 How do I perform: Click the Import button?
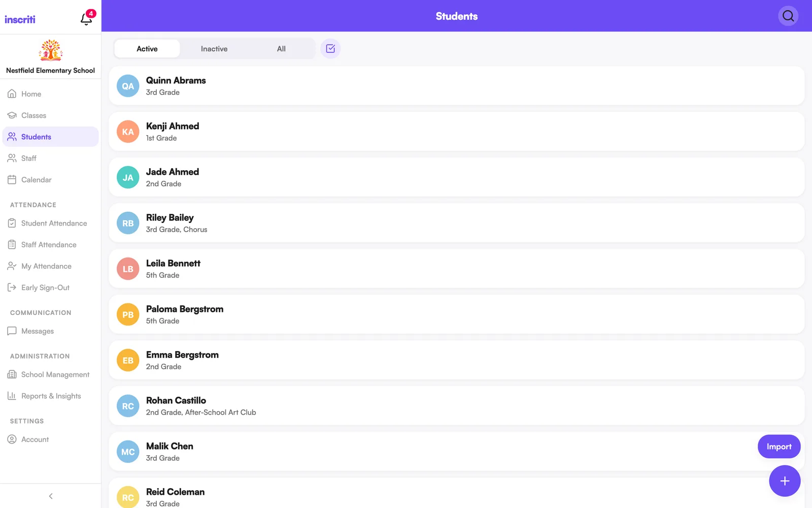click(x=779, y=447)
